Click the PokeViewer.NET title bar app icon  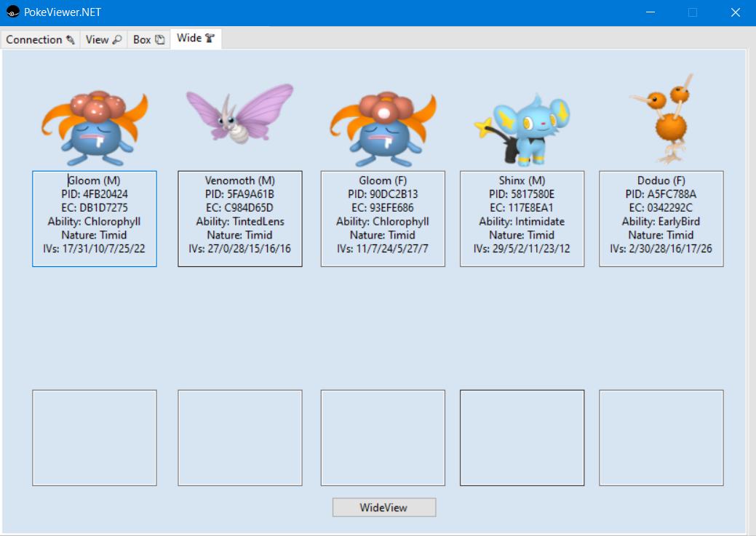pos(13,12)
